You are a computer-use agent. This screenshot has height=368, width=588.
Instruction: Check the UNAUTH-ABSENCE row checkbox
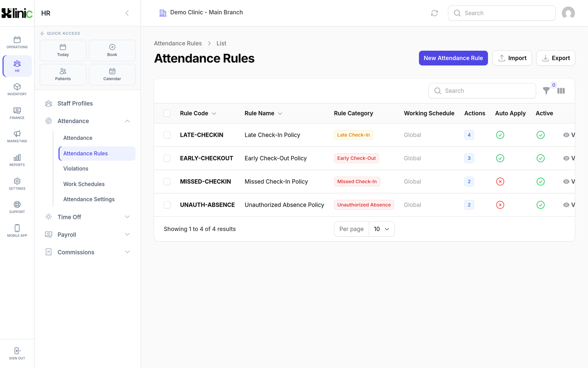[x=167, y=205]
